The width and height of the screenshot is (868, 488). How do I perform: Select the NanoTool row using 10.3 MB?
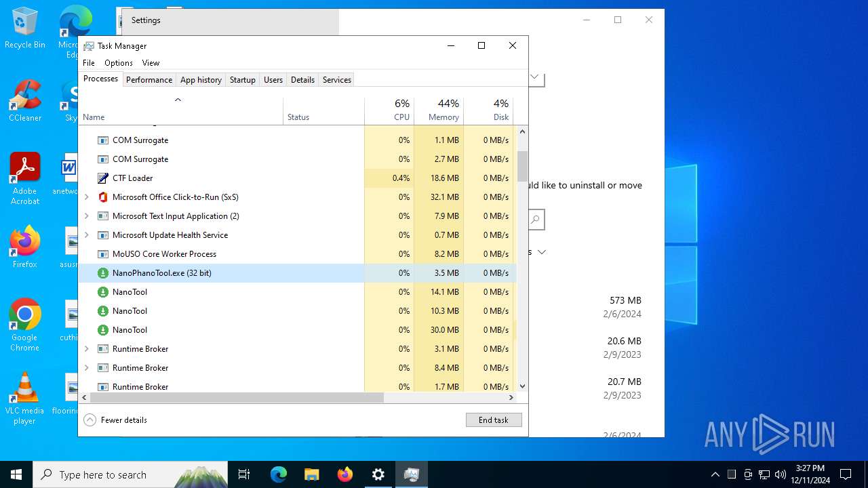(298, 311)
